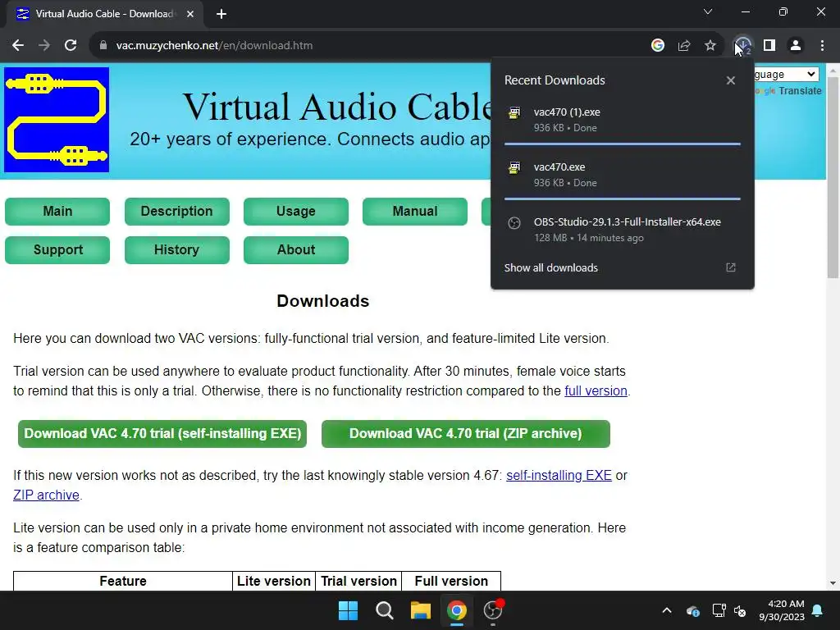Open the tab search chevron
840x630 pixels.
tap(708, 11)
